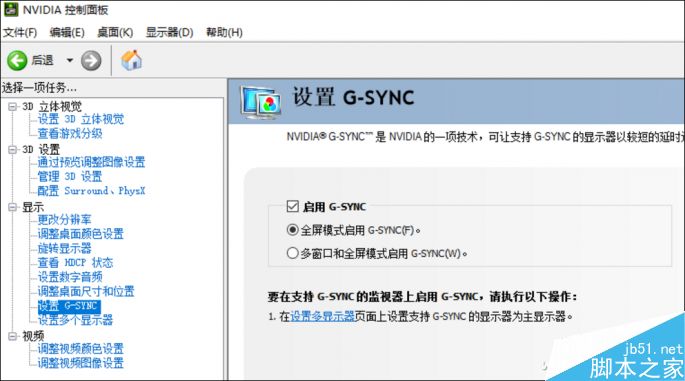This screenshot has width=685, height=381.
Task: Click the 后退 back button label
Action: (42, 60)
